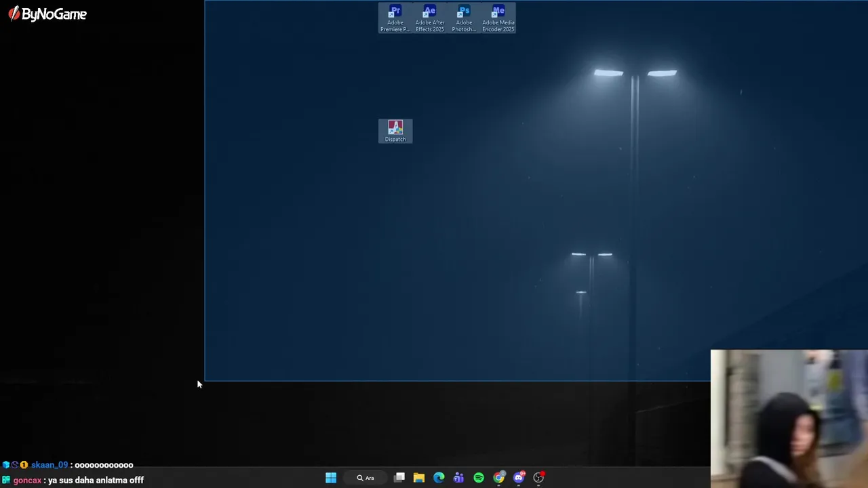The height and width of the screenshot is (488, 868).
Task: Launch Microsoft Edge from the taskbar
Action: click(x=439, y=478)
